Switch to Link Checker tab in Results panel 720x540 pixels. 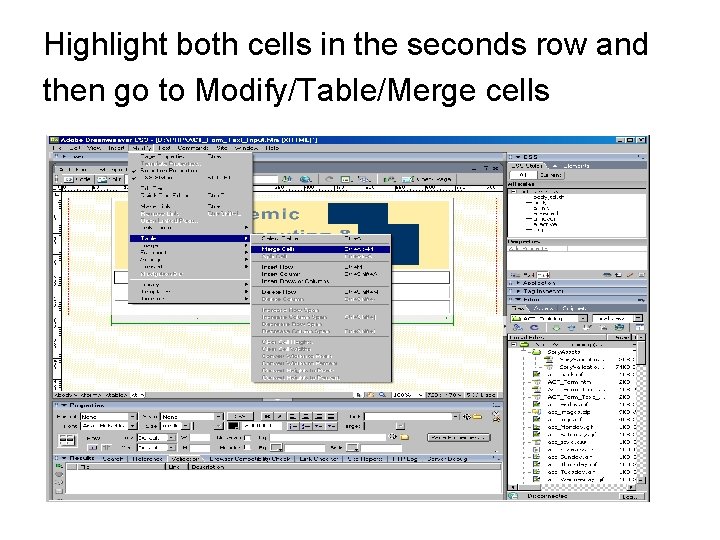click(318, 458)
